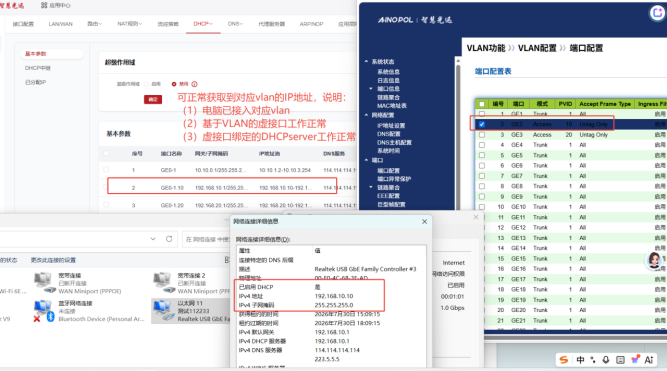Open the NAT规则 dropdown menu
667x371 pixels.
(x=129, y=24)
